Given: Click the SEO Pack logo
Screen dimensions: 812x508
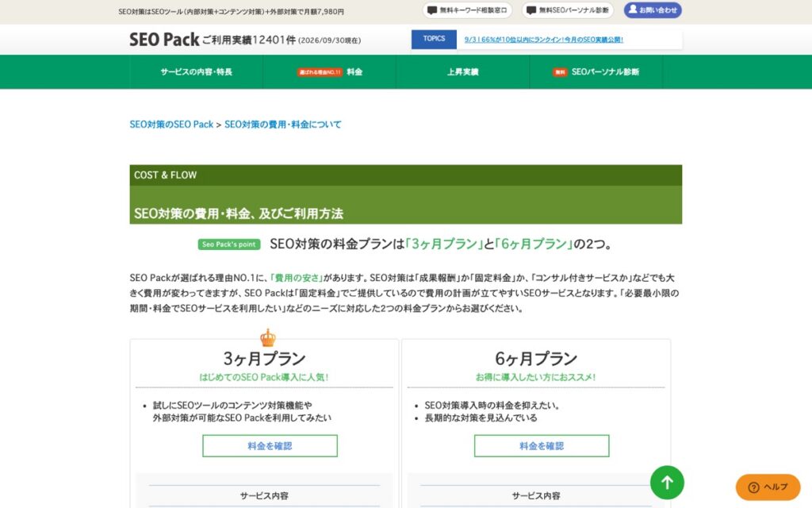Looking at the screenshot, I should pyautogui.click(x=164, y=40).
